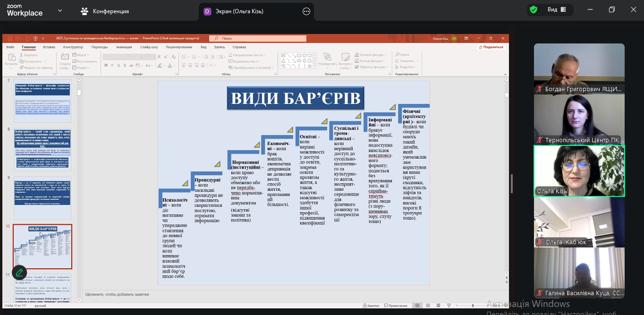Select the Конференция tab in Zoom

tap(106, 11)
